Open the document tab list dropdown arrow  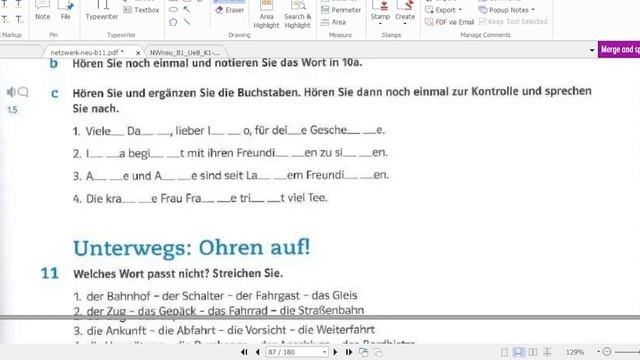[592, 50]
